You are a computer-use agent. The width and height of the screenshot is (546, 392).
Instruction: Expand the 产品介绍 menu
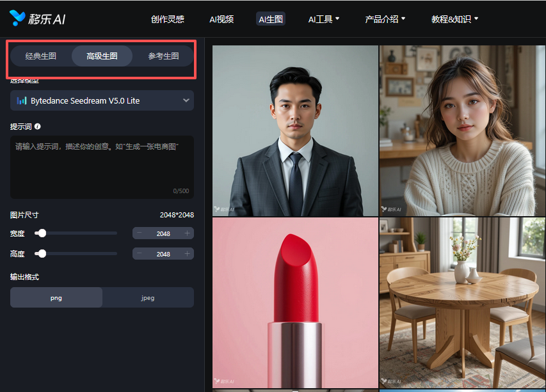tap(385, 19)
